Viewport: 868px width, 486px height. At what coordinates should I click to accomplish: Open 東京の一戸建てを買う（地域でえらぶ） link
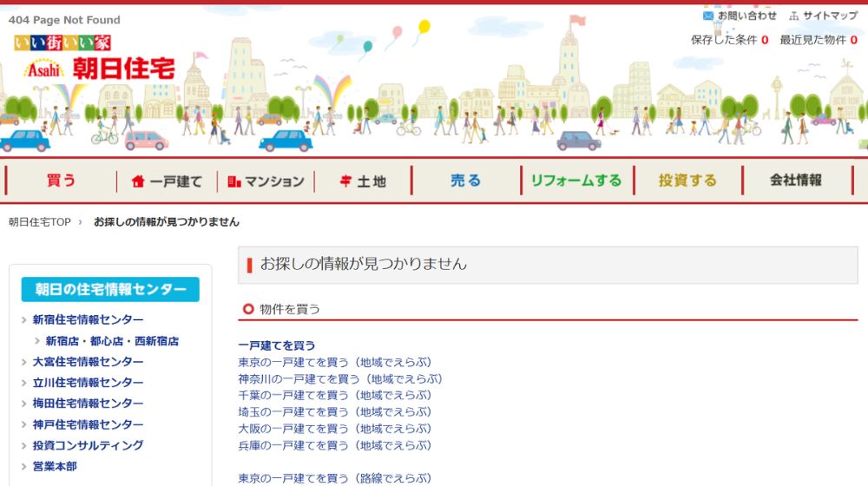334,362
